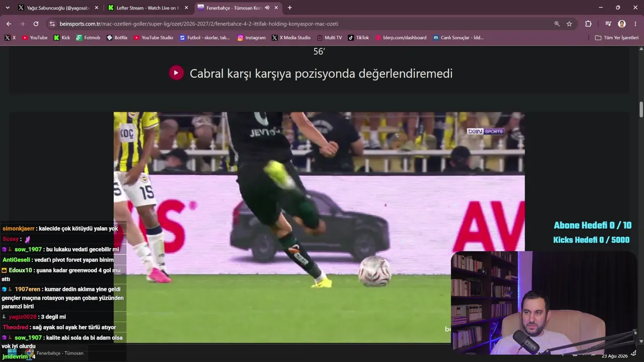Go back to the previous page
This screenshot has width=644, height=362.
9,24
